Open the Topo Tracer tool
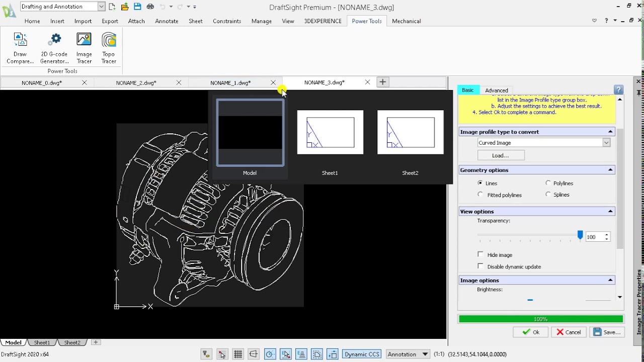The height and width of the screenshot is (362, 644). tap(109, 48)
